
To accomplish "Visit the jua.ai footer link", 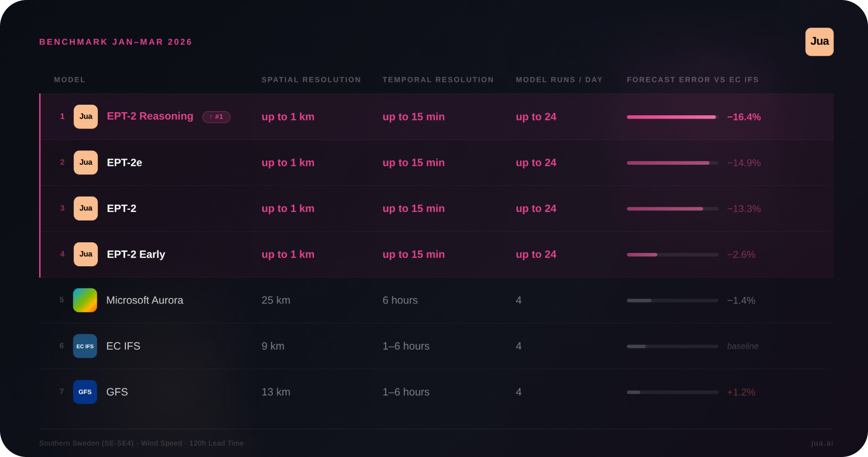I will tap(822, 443).
